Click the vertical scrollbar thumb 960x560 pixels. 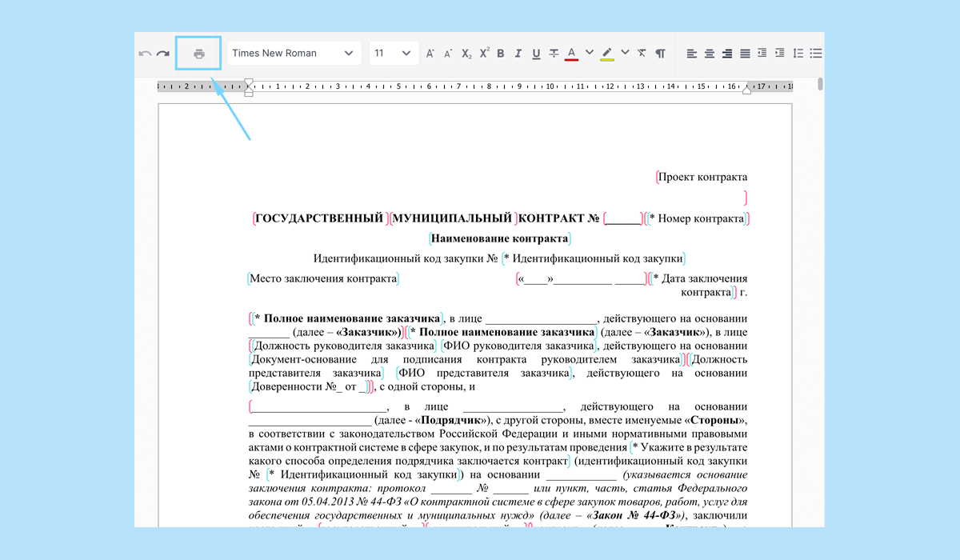click(820, 84)
